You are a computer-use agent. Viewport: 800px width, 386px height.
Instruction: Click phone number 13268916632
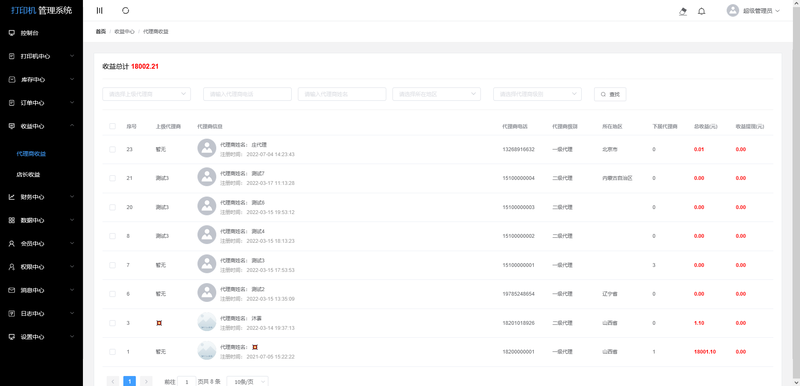[518, 149]
